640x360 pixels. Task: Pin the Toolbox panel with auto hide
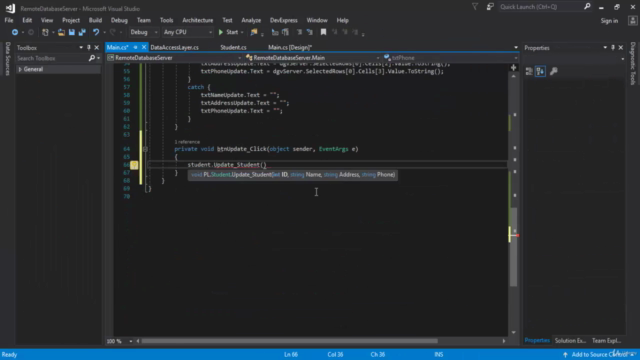click(x=89, y=48)
